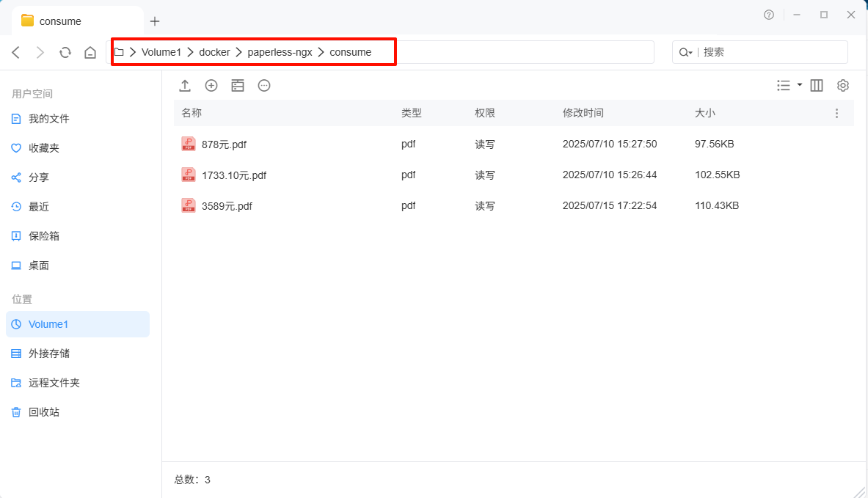Go forward with the right arrow

tap(40, 53)
